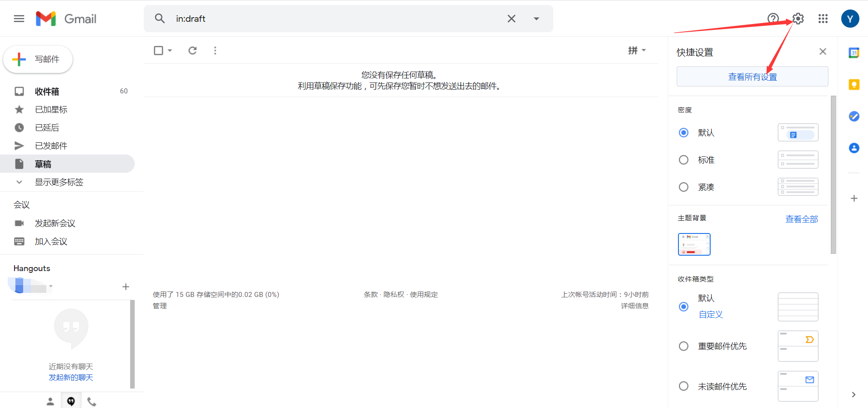Image resolution: width=868 pixels, height=408 pixels.
Task: Select density 标准 radio button
Action: [683, 160]
